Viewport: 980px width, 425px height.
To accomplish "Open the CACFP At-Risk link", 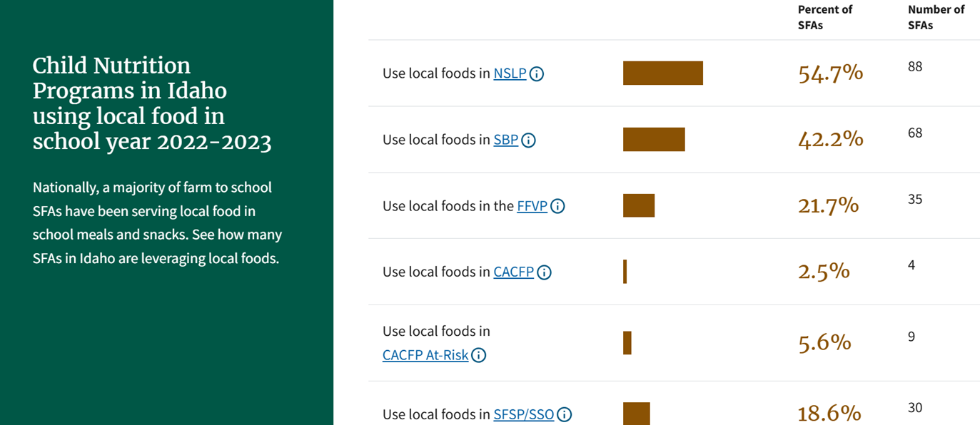I will pyautogui.click(x=425, y=355).
